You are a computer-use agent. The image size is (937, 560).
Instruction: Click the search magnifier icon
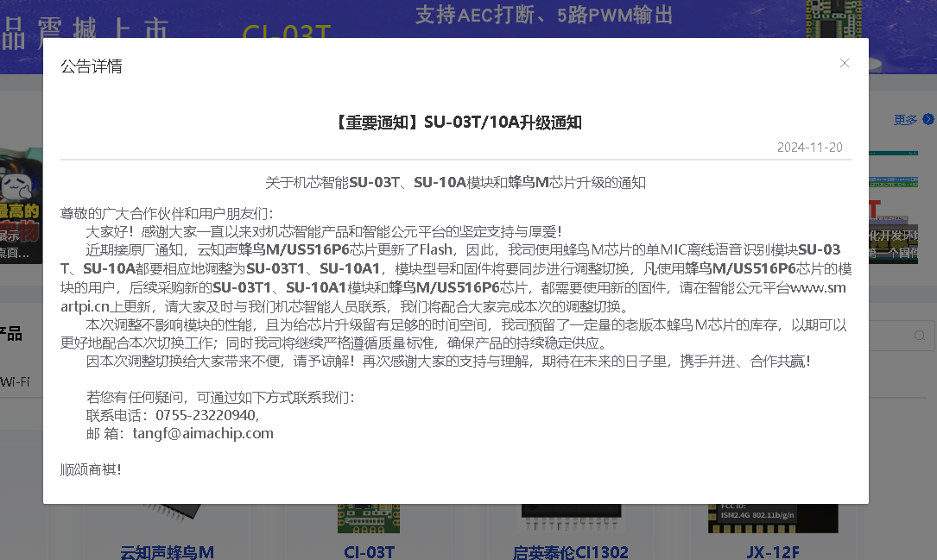click(x=919, y=333)
